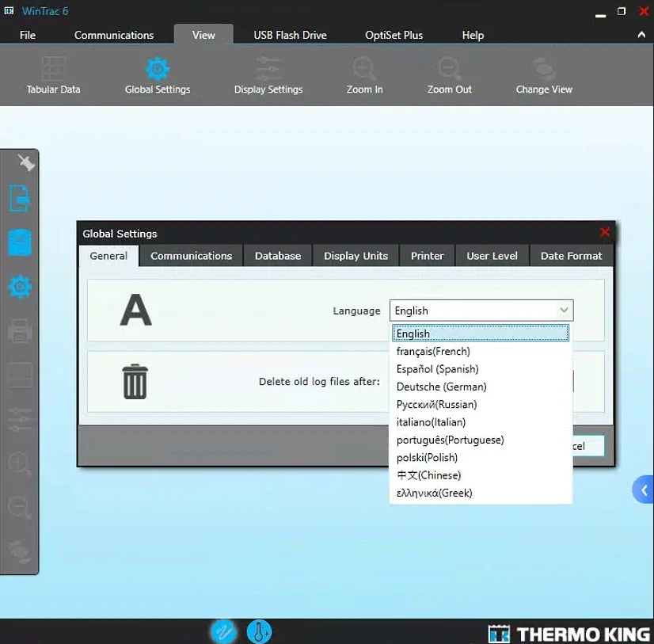Switch to the Display Units tab
The height and width of the screenshot is (644, 654).
[356, 256]
